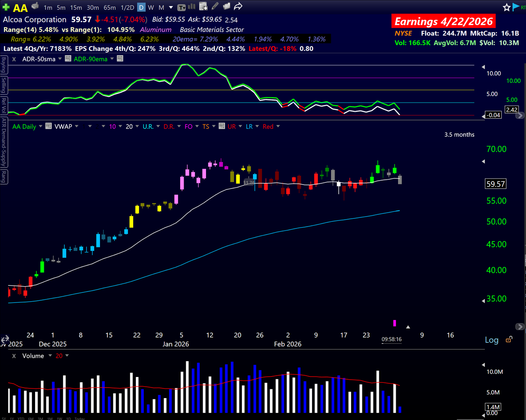Switch to M monthly timeframe
526x420 pixels.
161,7
